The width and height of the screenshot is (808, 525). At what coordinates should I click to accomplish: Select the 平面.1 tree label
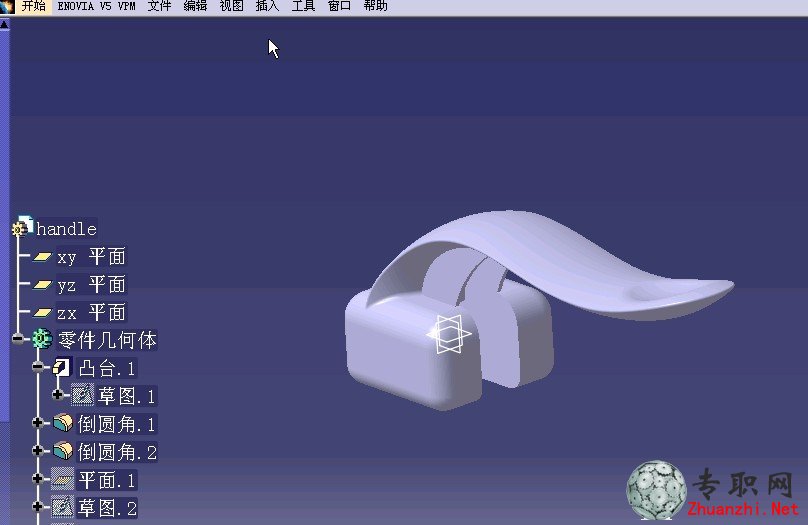tap(107, 480)
